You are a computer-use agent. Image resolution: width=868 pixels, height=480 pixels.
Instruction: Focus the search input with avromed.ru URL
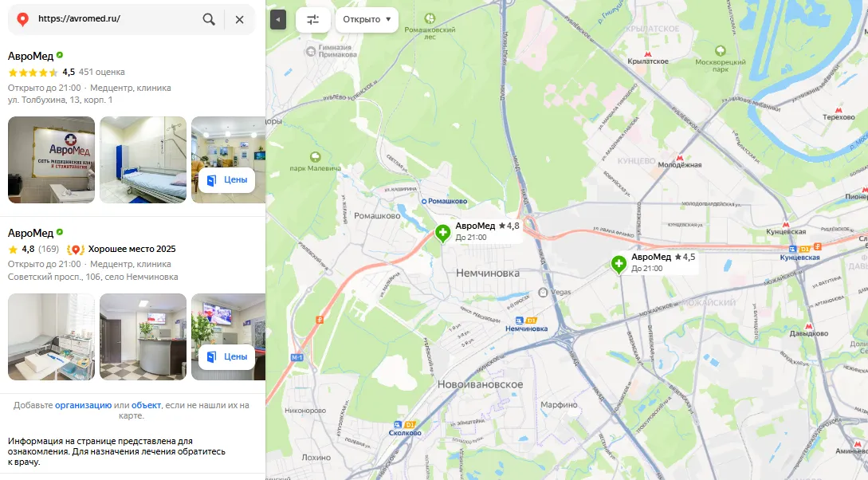pyautogui.click(x=116, y=19)
